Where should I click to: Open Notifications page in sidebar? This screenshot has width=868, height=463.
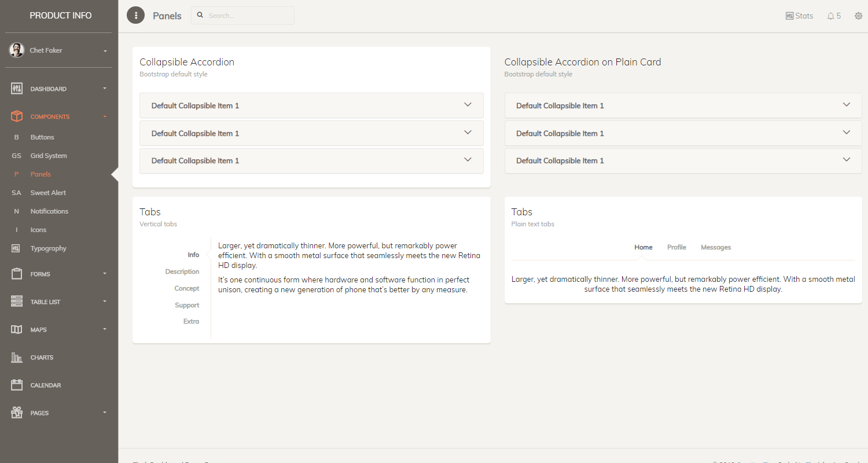(49, 211)
